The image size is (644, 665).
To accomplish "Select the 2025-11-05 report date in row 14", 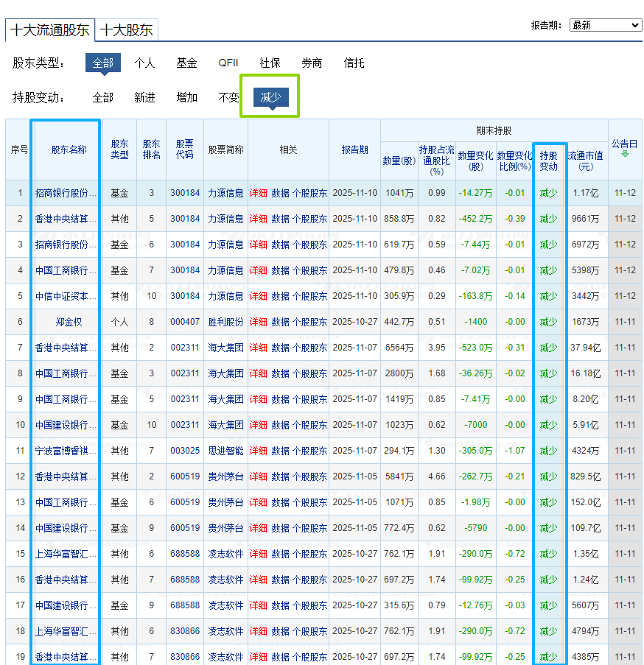I will pos(354,528).
